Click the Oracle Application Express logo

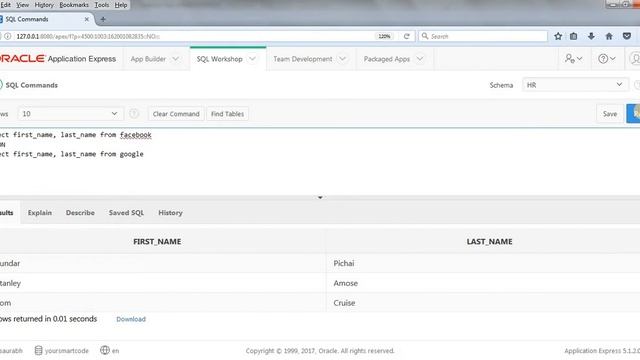point(58,59)
